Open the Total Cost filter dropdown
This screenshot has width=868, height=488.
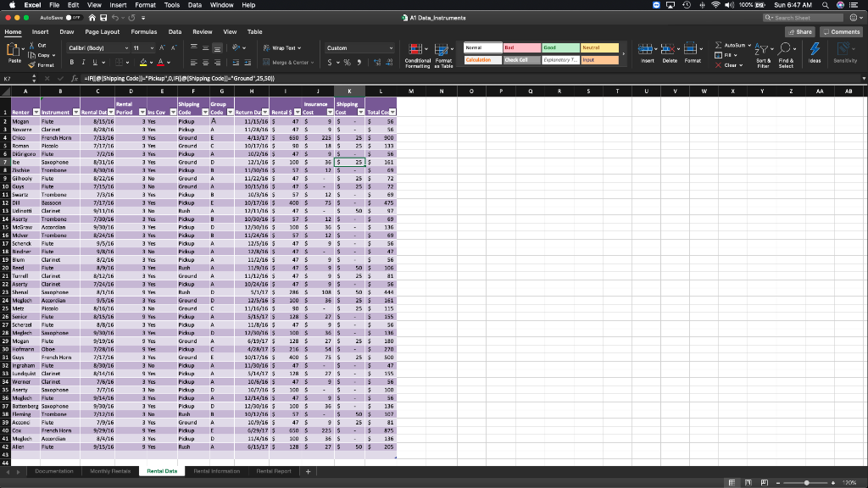tap(392, 113)
